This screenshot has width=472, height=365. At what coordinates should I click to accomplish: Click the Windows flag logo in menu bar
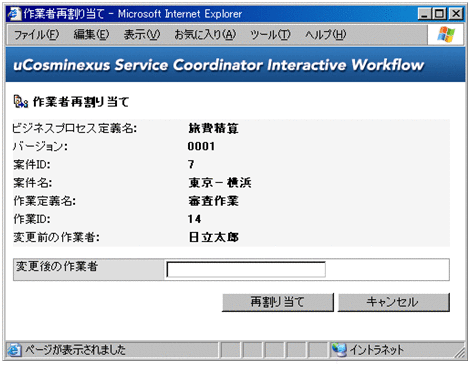coord(446,35)
